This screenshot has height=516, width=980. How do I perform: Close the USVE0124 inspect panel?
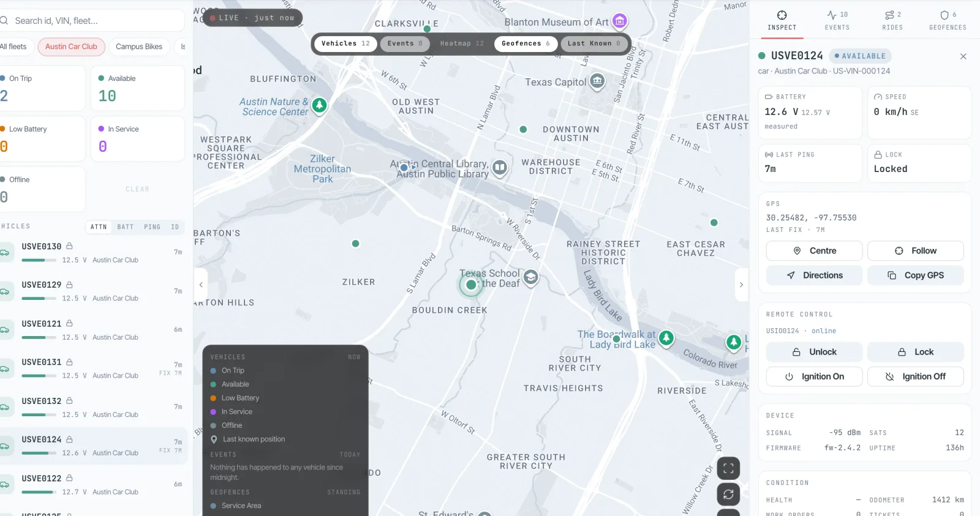coord(963,56)
